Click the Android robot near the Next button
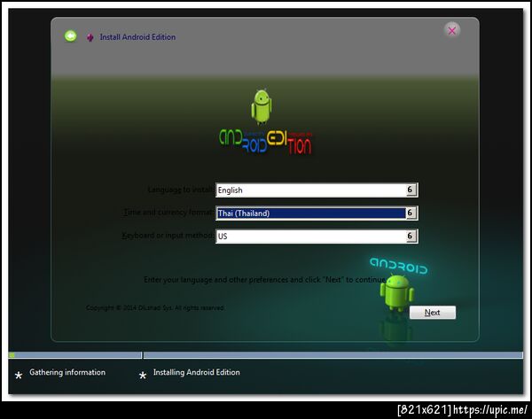This screenshot has height=419, width=532. tap(396, 292)
